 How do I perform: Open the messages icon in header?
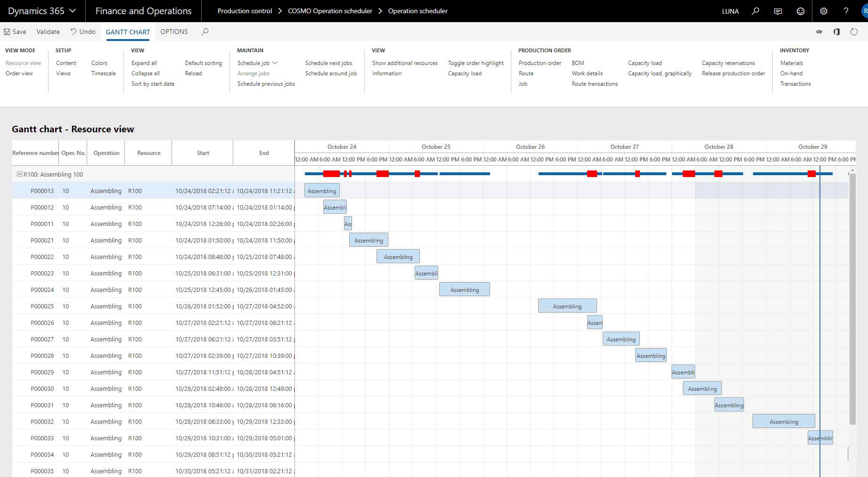coord(778,11)
